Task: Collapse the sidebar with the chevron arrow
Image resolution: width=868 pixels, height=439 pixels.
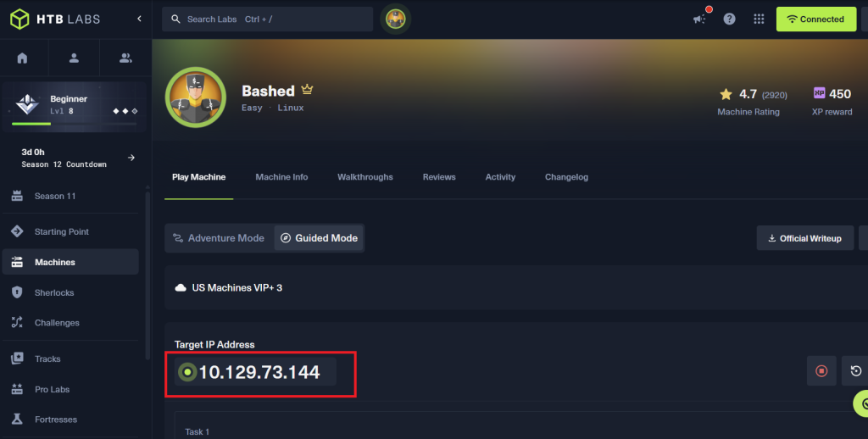Action: (x=139, y=19)
